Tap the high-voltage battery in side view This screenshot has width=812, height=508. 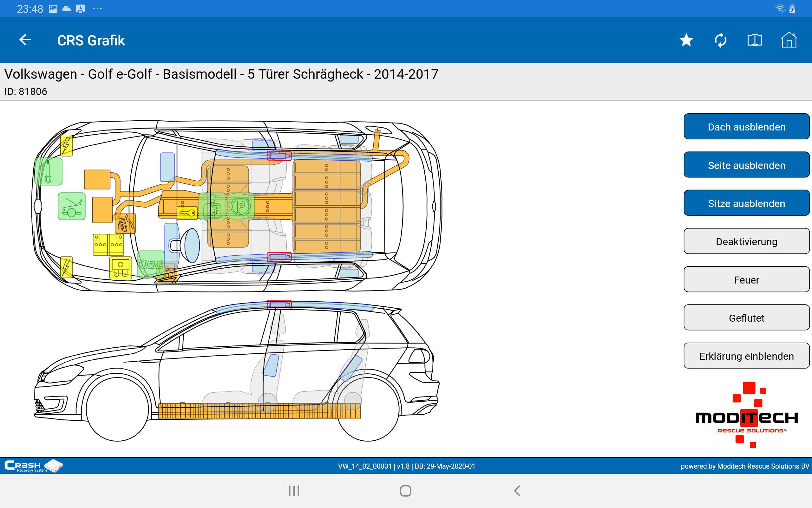coord(259,411)
